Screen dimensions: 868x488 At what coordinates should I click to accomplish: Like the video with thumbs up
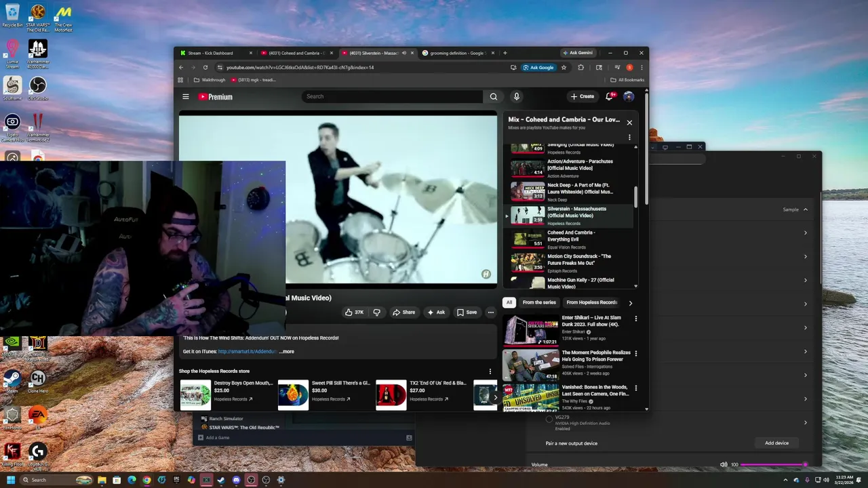(354, 312)
